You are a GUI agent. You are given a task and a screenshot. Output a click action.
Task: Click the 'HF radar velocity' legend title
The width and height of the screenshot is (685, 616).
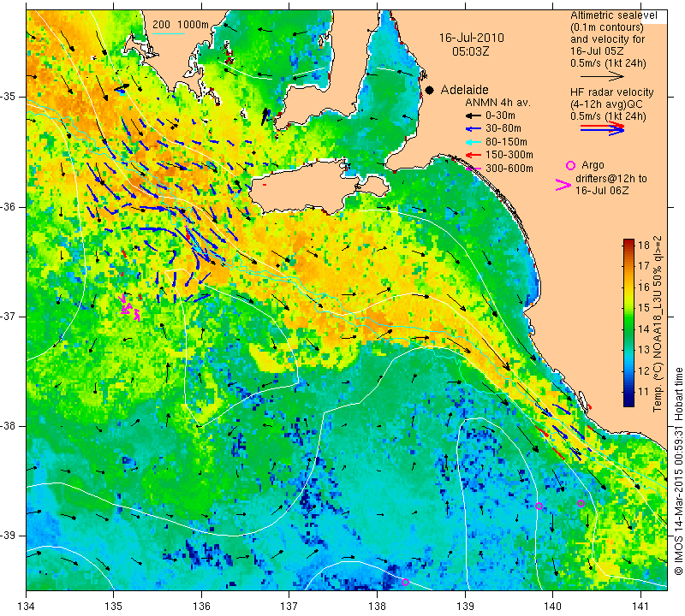click(x=611, y=92)
